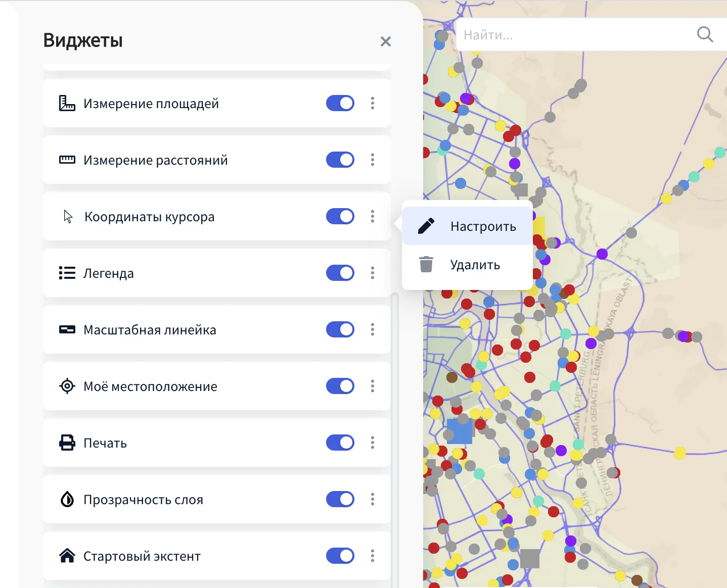
Task: Disable the Измерение площадей toggle
Action: tap(340, 104)
